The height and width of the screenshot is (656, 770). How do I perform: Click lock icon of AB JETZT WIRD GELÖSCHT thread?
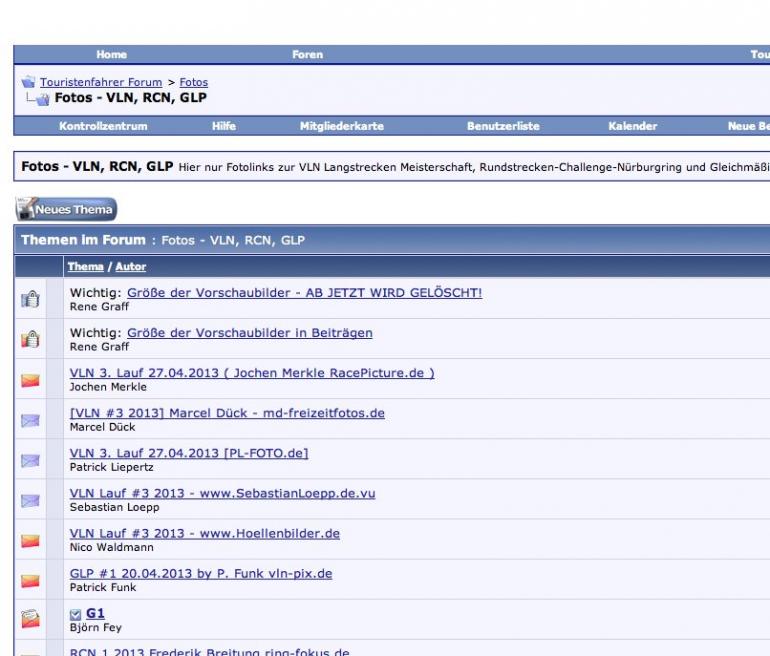pyautogui.click(x=29, y=299)
